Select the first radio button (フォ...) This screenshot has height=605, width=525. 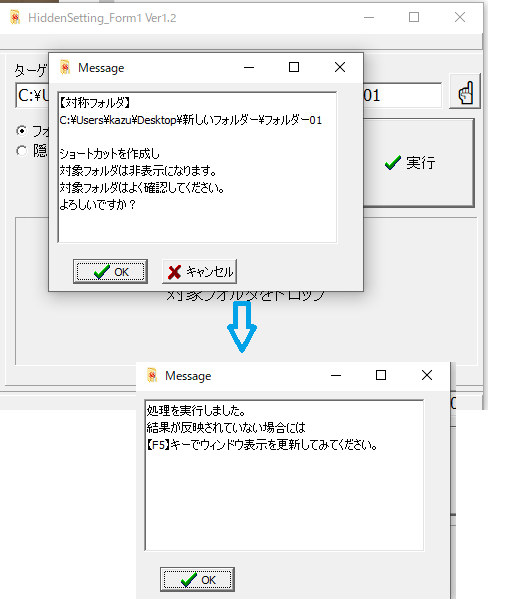click(x=22, y=131)
